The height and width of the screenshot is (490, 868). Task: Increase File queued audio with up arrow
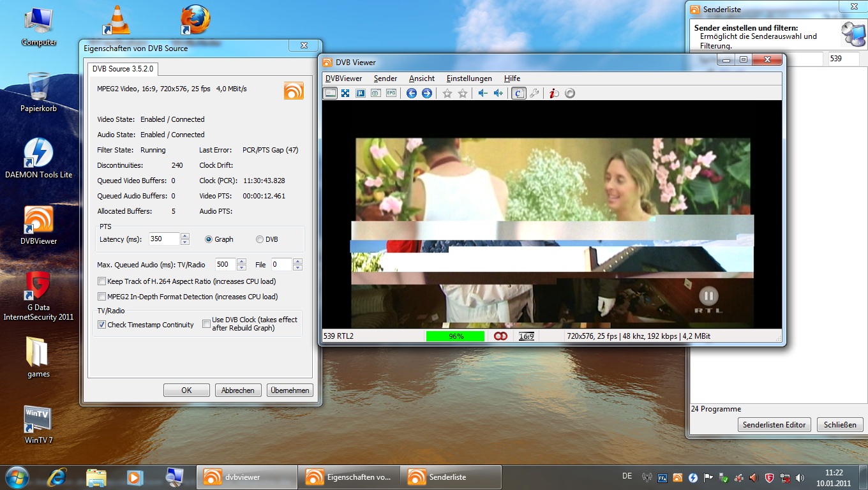(297, 261)
